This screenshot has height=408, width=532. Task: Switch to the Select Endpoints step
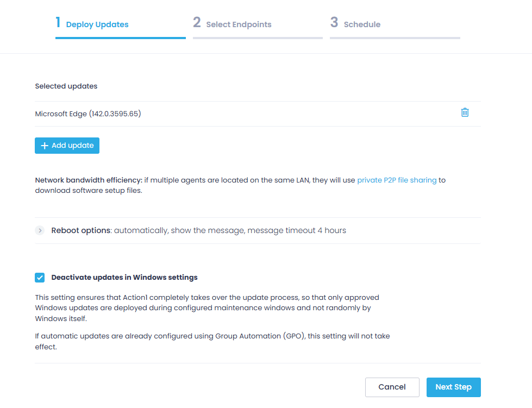click(x=239, y=24)
